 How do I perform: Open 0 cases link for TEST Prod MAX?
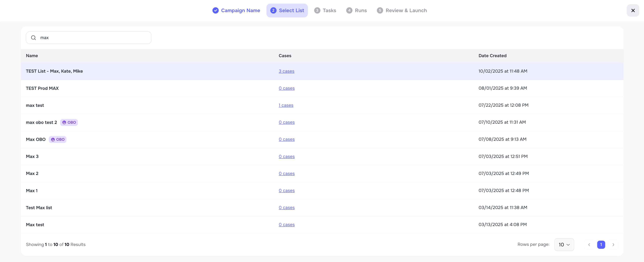286,88
